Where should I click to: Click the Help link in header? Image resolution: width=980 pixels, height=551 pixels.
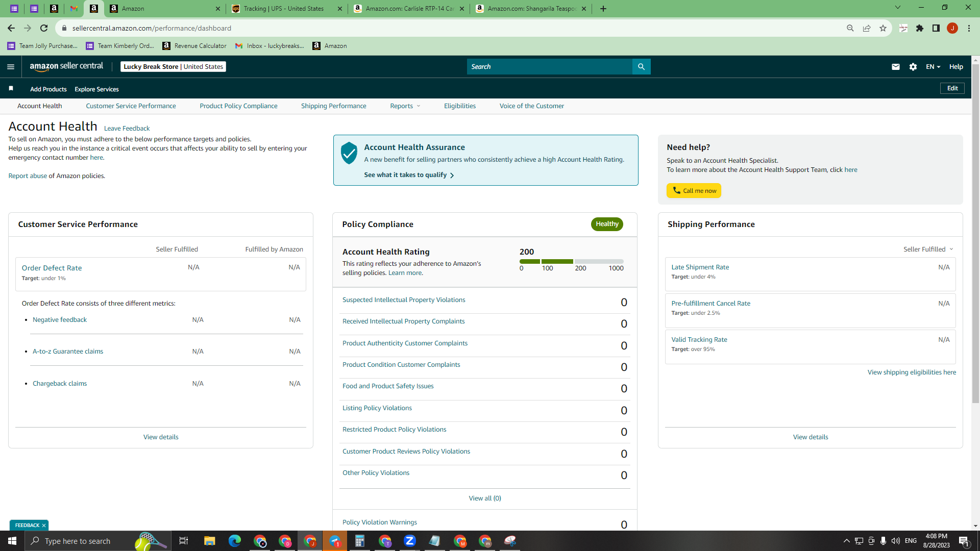(956, 67)
